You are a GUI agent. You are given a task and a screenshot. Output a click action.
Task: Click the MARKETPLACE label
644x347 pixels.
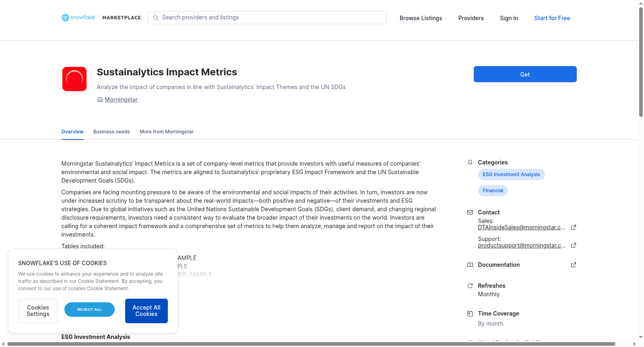pos(122,18)
